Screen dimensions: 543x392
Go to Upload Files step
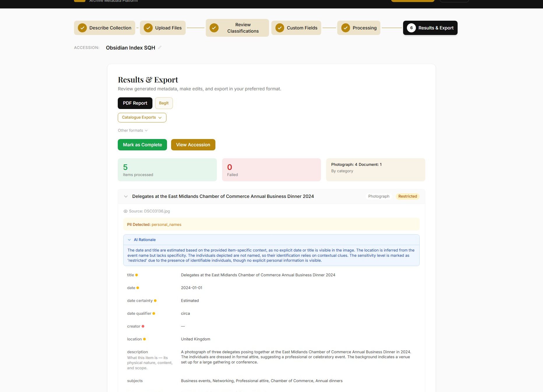tap(163, 28)
